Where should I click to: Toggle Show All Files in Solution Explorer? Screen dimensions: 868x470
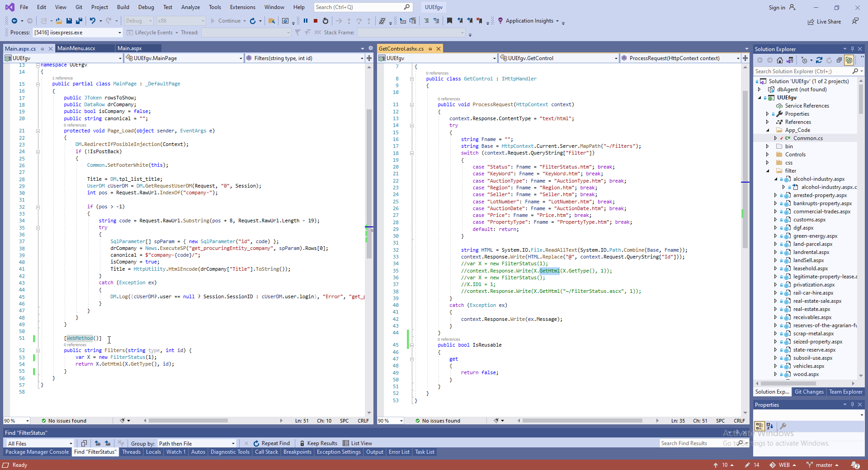click(849, 60)
